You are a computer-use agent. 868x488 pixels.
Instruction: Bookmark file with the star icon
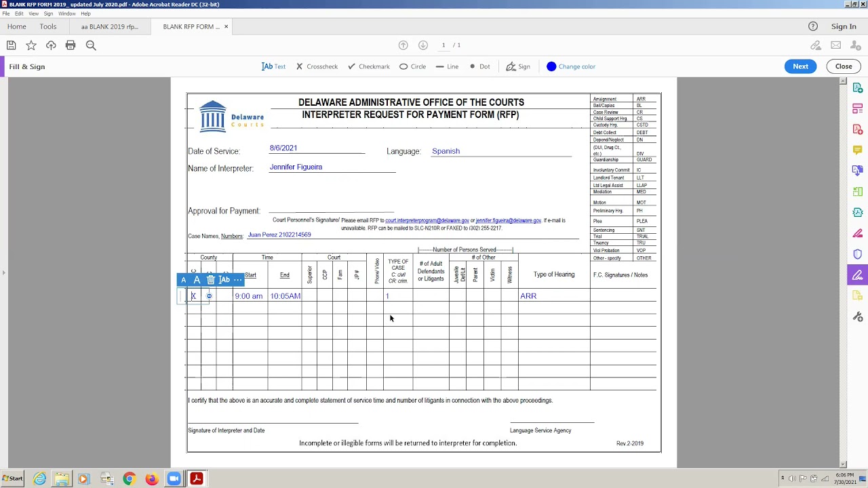(x=31, y=45)
